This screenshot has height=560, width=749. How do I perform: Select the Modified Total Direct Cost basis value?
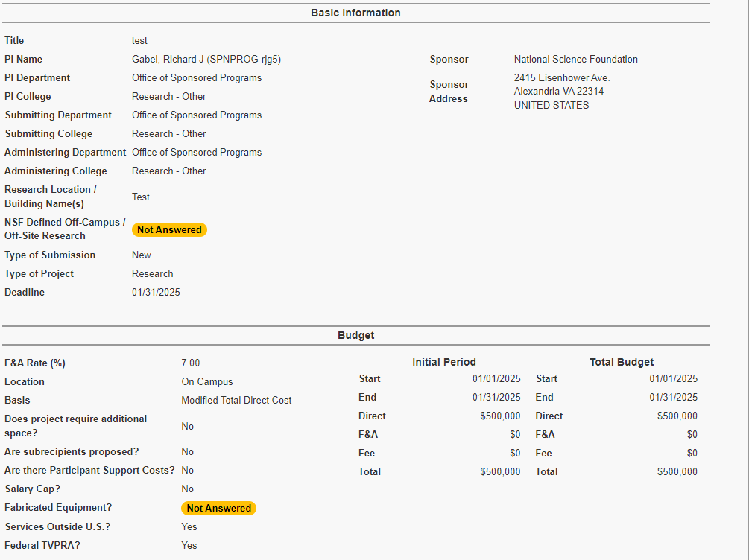click(x=236, y=401)
